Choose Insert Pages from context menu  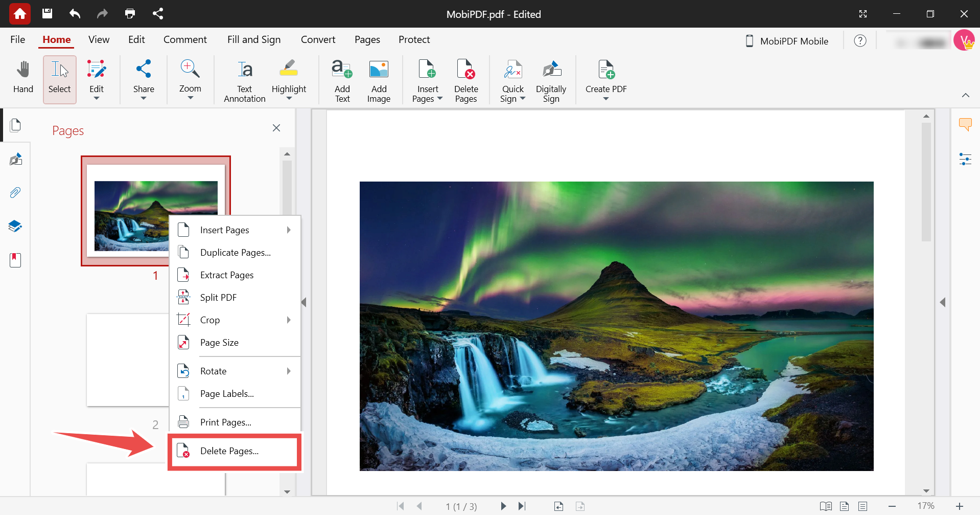235,230
